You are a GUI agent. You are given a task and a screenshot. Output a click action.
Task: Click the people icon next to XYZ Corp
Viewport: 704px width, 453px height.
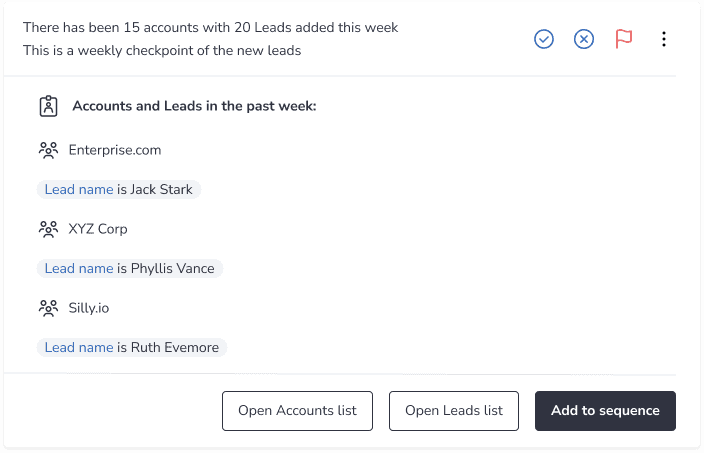click(48, 229)
